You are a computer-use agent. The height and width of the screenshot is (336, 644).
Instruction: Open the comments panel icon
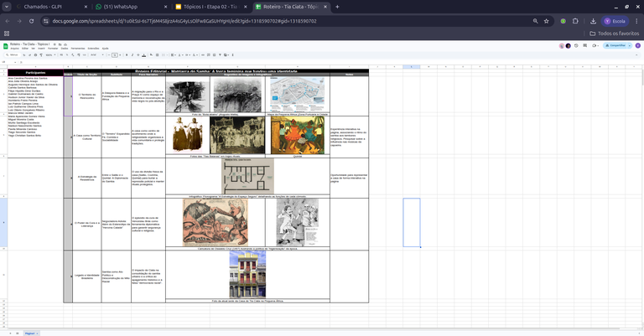584,45
